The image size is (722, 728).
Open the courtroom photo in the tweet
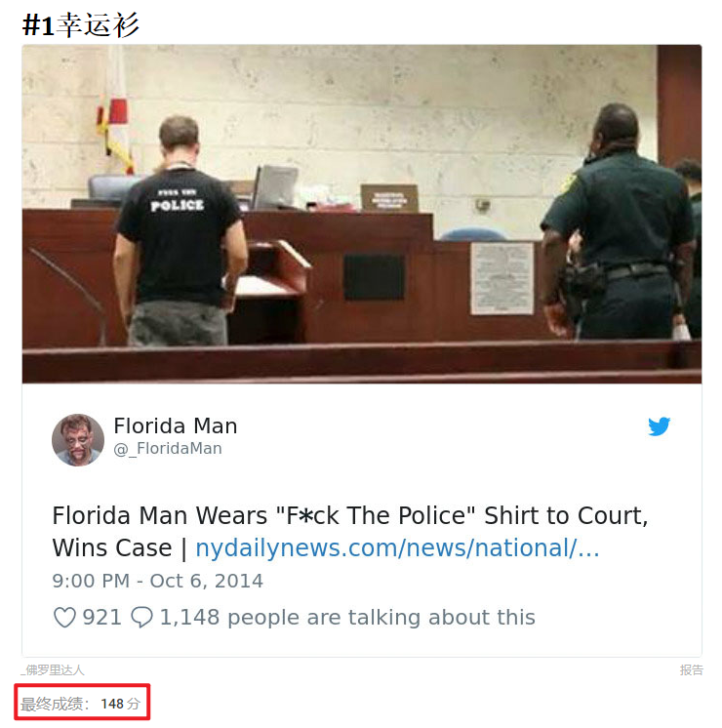361,213
